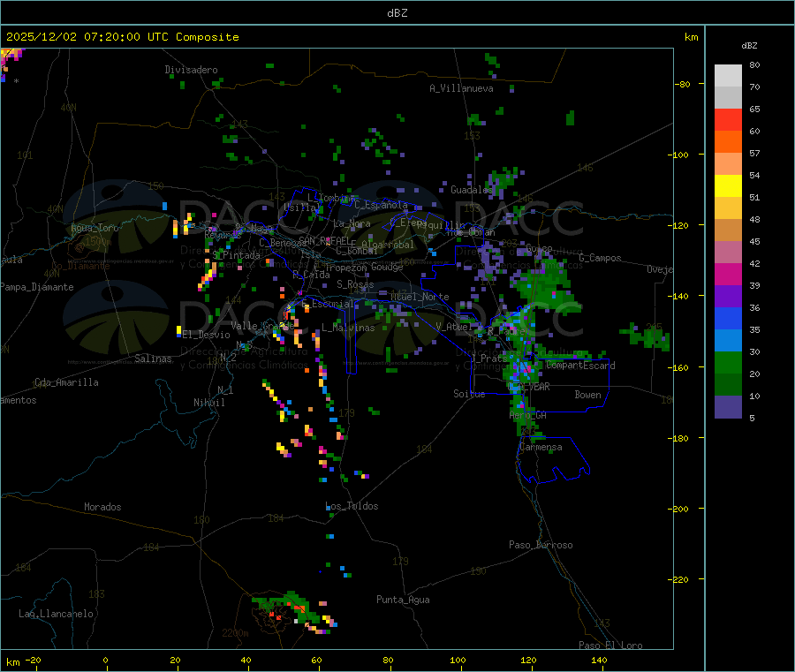Viewport: 795px width, 672px height.
Task: Click the A_Villanueva map label
Action: (x=461, y=88)
